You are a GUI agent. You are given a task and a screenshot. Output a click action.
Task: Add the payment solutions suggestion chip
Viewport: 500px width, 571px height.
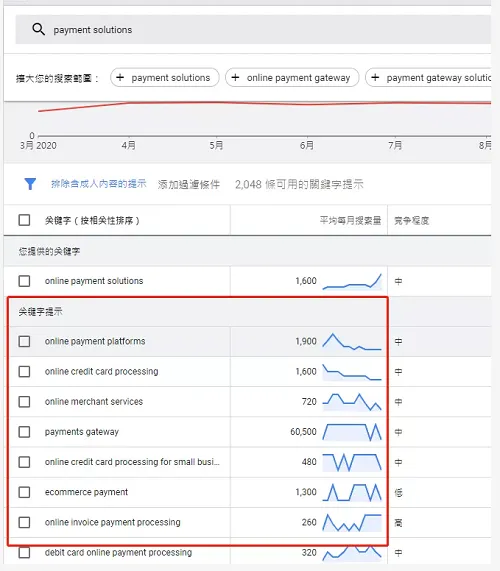165,78
